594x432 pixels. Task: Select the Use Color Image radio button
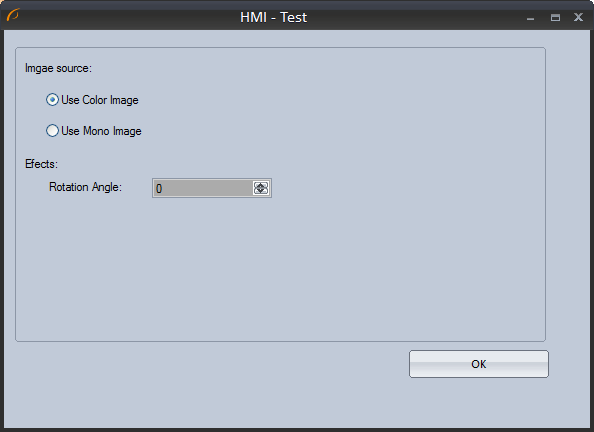pos(52,100)
